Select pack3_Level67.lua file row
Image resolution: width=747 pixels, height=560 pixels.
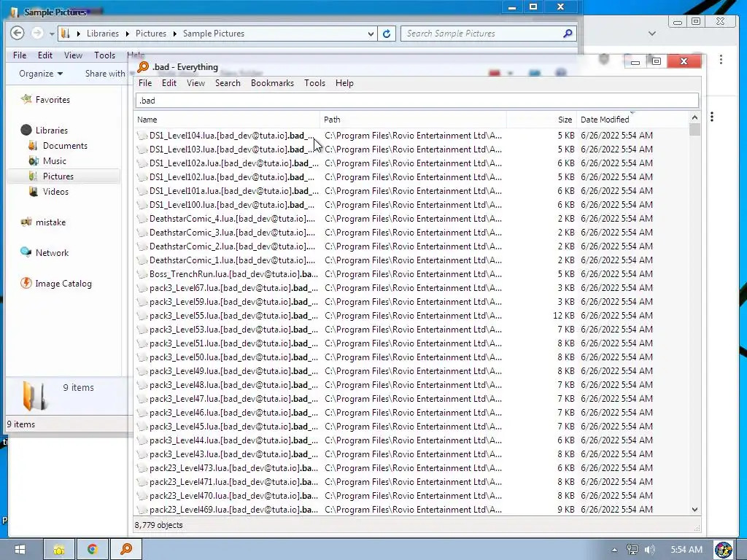(411, 287)
